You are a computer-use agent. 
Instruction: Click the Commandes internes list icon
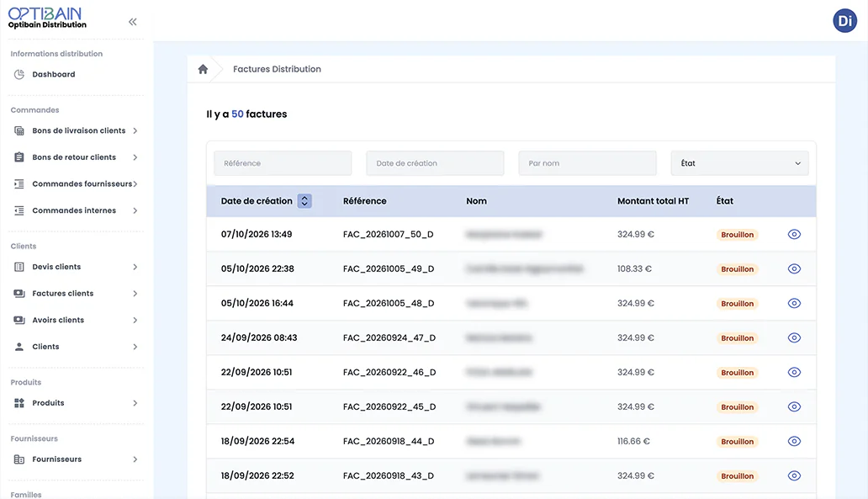click(x=19, y=210)
